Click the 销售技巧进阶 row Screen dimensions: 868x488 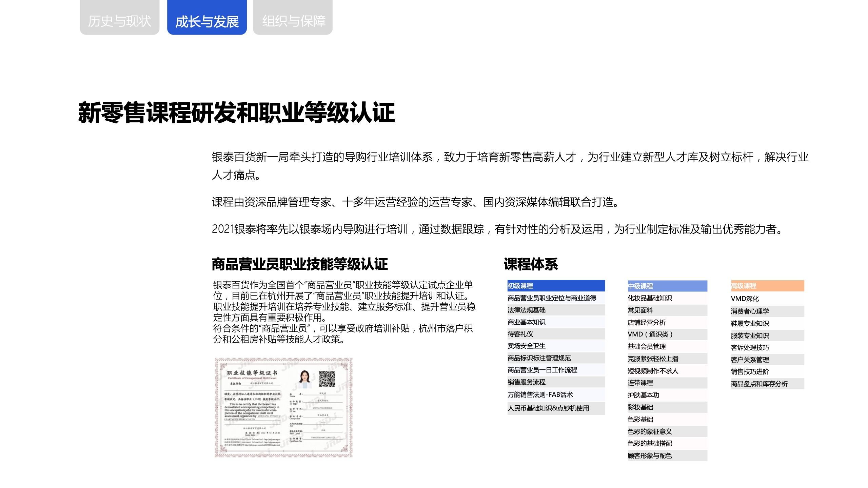click(767, 371)
